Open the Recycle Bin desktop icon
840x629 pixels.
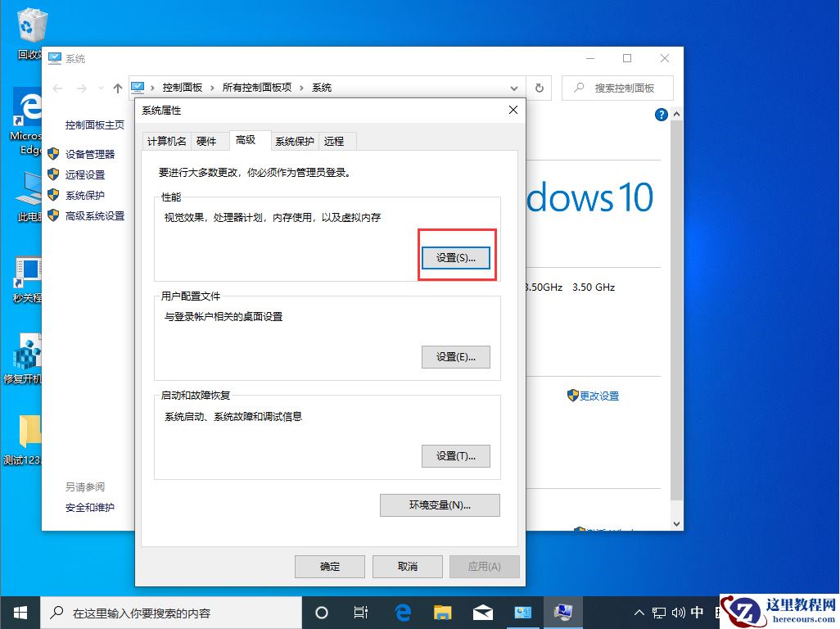point(31,26)
